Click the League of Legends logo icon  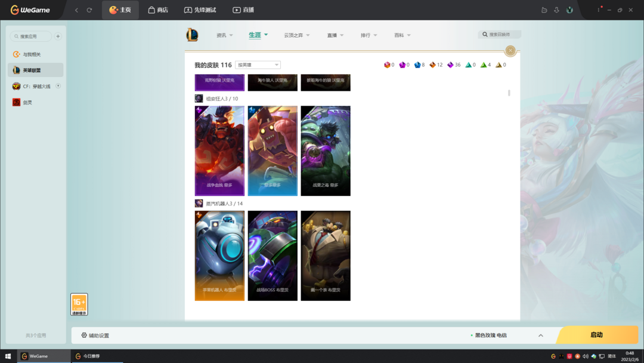pos(192,35)
